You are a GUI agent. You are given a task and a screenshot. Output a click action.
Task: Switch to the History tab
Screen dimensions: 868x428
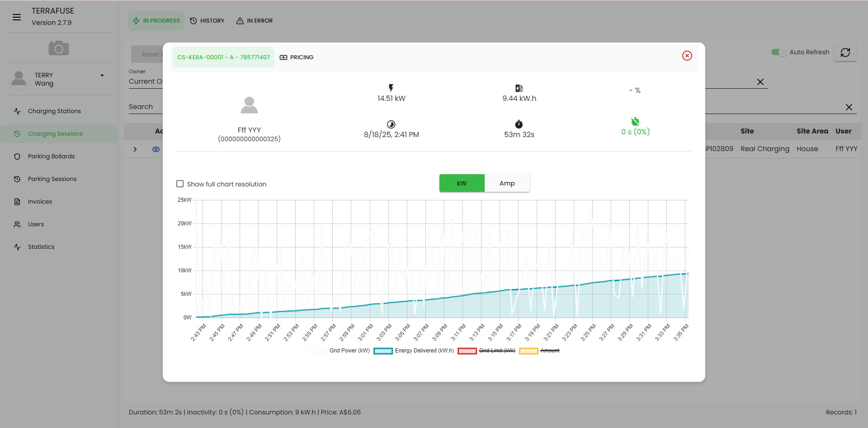207,21
